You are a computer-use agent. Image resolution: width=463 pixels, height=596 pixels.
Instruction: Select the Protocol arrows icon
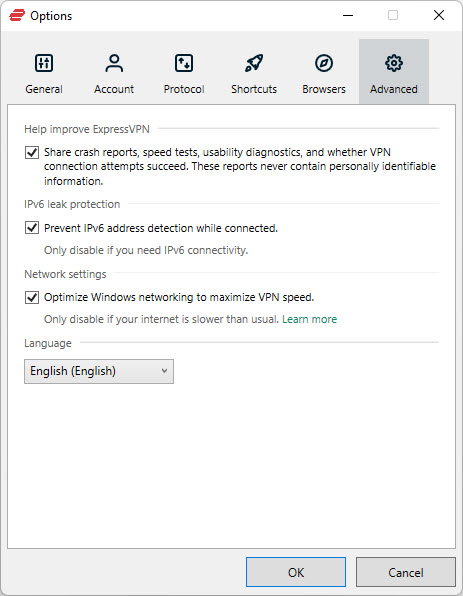(x=184, y=63)
